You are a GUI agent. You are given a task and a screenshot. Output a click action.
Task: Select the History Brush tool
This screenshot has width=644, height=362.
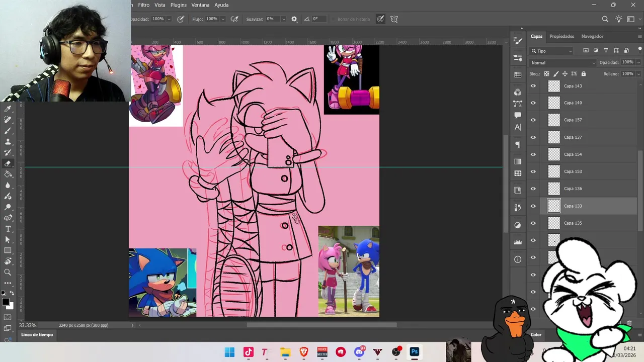(x=8, y=152)
